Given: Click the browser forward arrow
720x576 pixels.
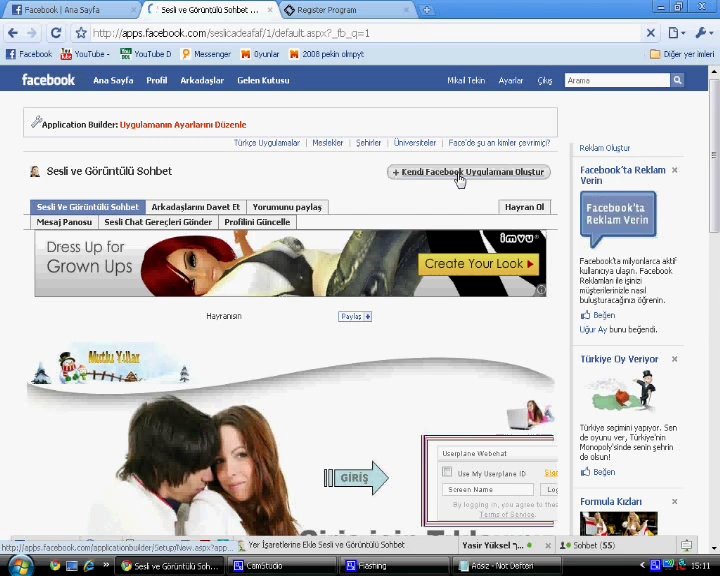Looking at the screenshot, I should (32, 33).
